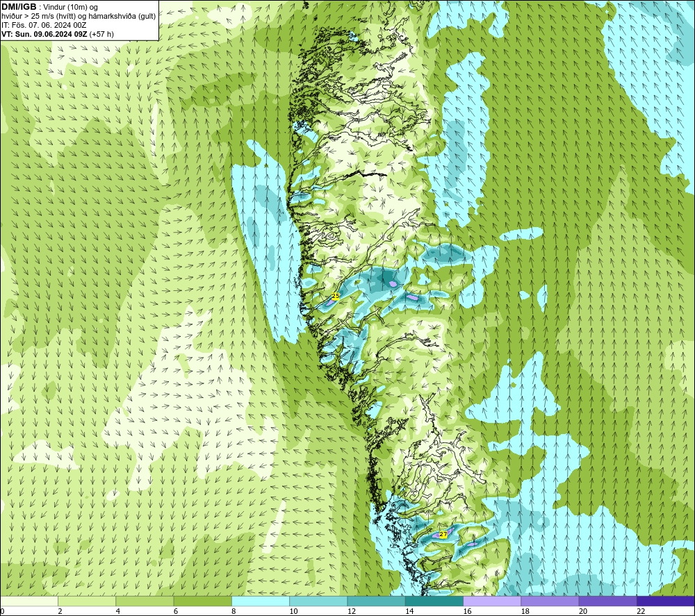Click the scale label '20'
Image resolution: width=695 pixels, height=616 pixels.
583,612
